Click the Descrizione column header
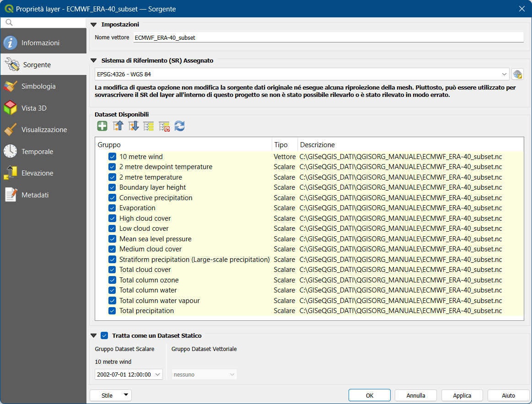The width and height of the screenshot is (532, 404). click(410, 145)
